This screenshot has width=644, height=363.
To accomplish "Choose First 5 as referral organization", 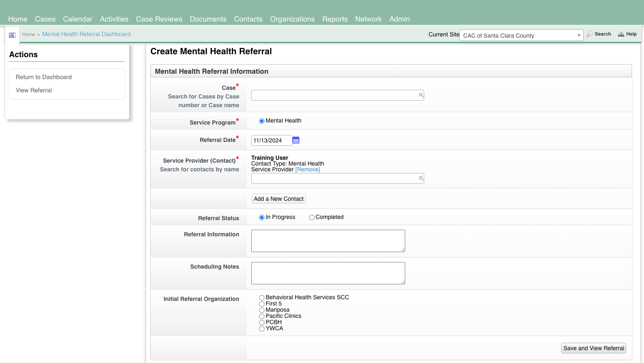I will click(262, 304).
